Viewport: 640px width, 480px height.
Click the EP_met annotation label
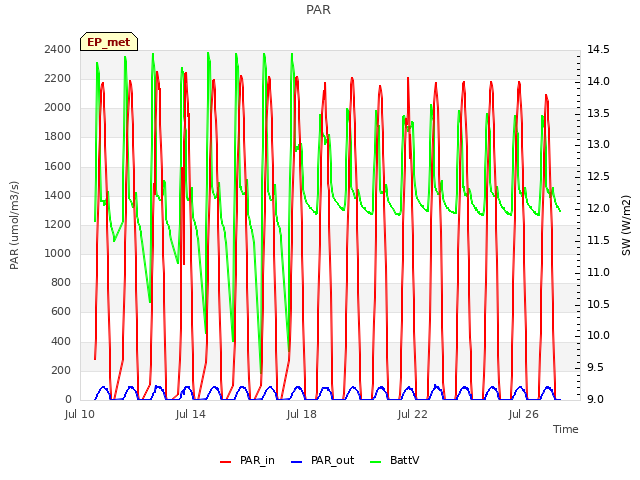[109, 42]
